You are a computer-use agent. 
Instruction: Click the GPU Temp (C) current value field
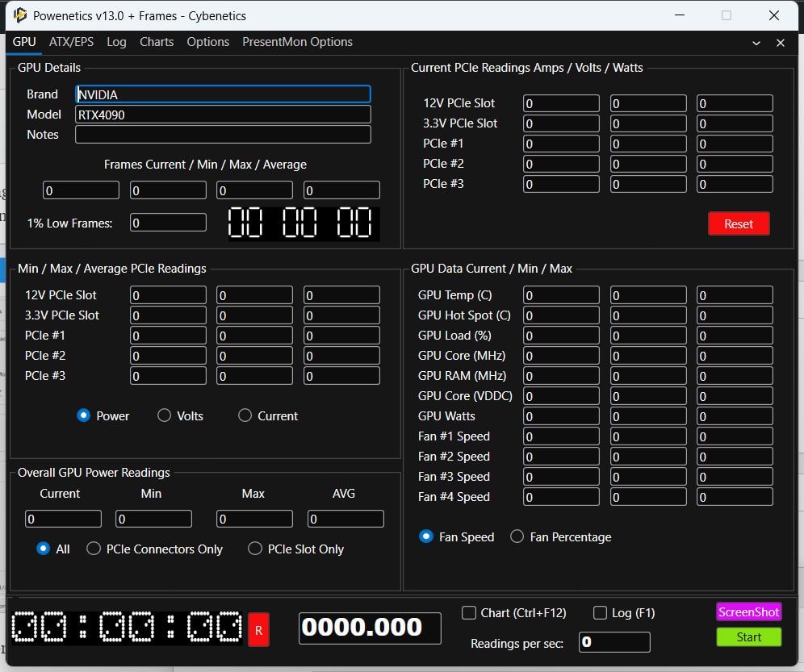[x=562, y=295]
